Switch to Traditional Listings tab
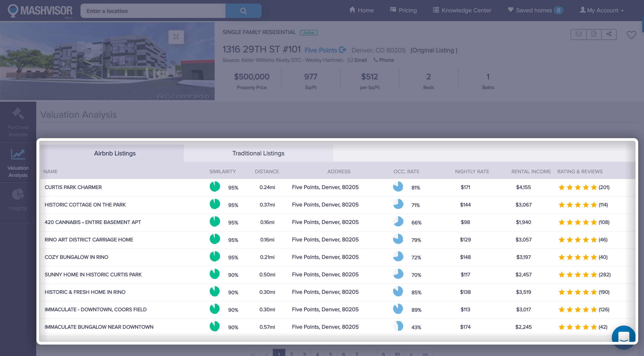 pos(258,153)
